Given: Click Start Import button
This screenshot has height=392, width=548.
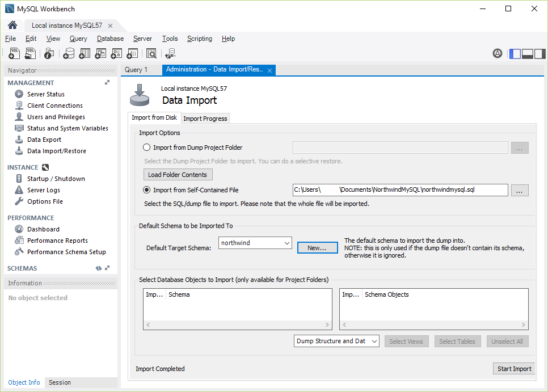Looking at the screenshot, I should pyautogui.click(x=514, y=369).
